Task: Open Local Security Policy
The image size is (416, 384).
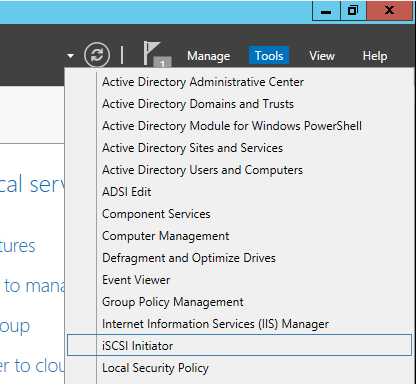Action: tap(239, 368)
